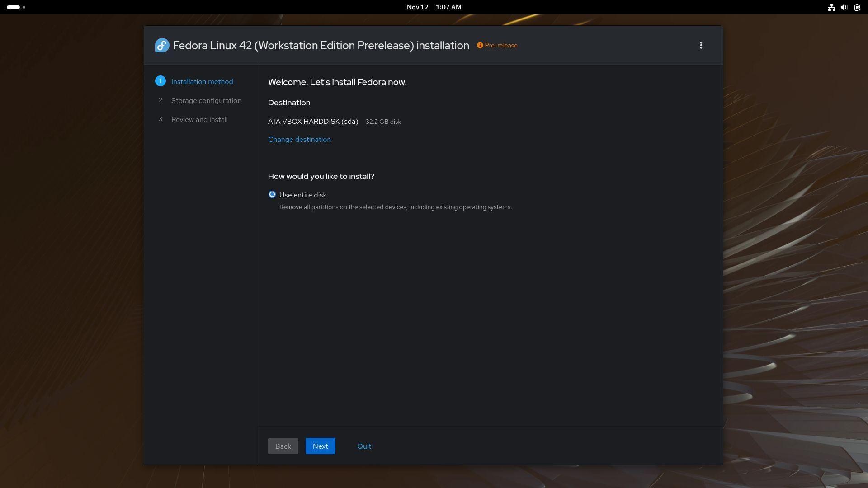This screenshot has width=868, height=488.
Task: Go to Installation method step
Action: [x=202, y=82]
